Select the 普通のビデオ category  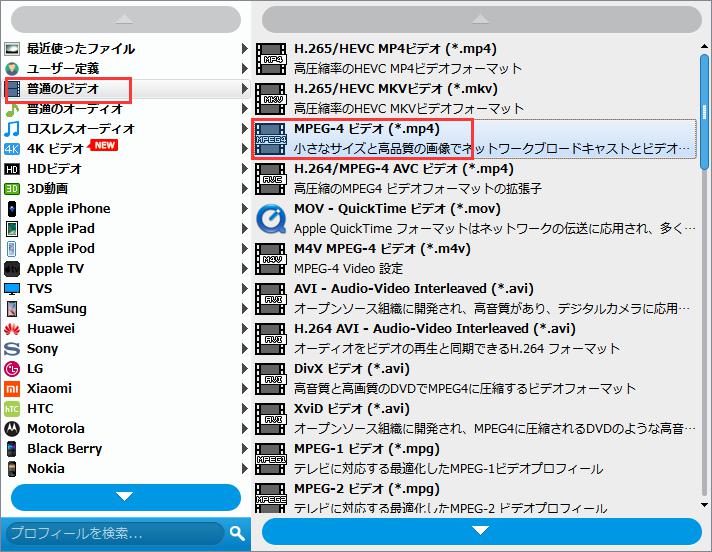coord(127,89)
